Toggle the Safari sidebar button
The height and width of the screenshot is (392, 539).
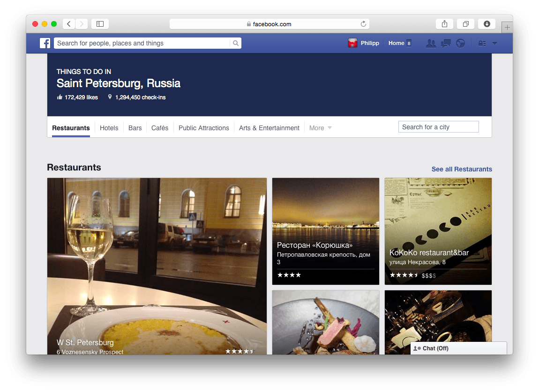click(x=100, y=24)
